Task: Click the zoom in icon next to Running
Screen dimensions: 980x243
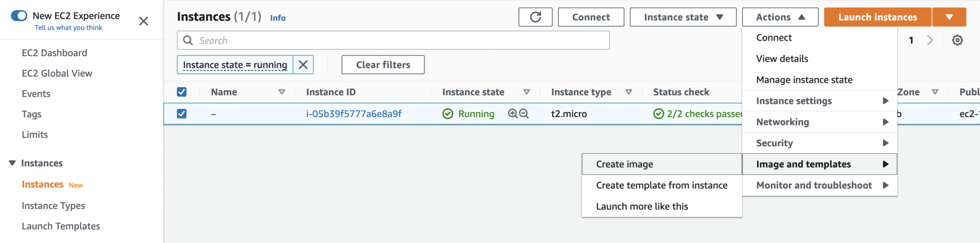Action: [512, 113]
